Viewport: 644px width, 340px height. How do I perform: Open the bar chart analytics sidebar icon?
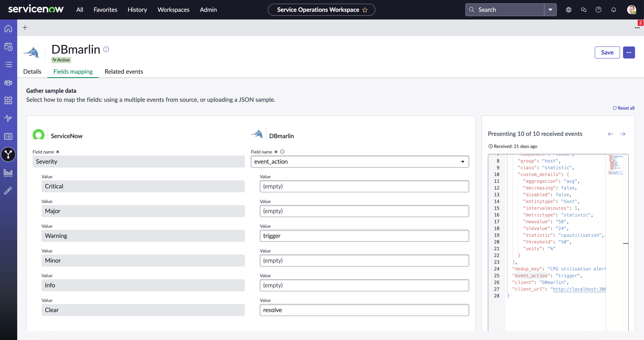tap(8, 172)
